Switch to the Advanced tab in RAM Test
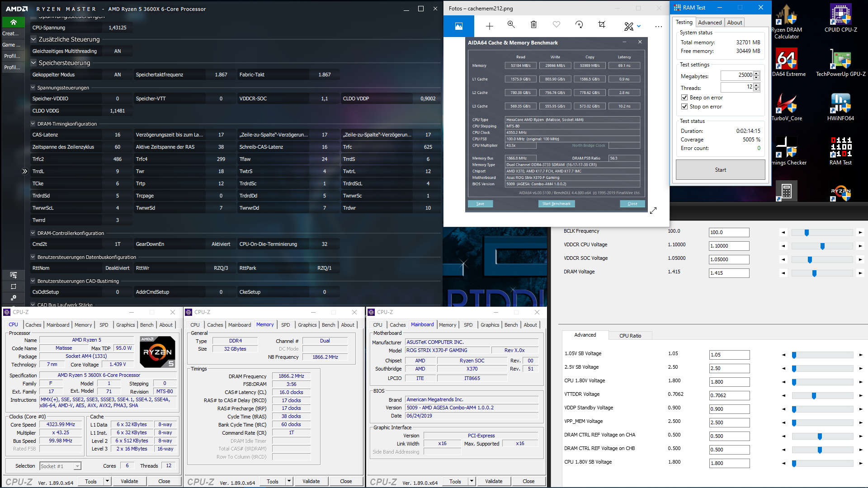The image size is (868, 488). 710,23
